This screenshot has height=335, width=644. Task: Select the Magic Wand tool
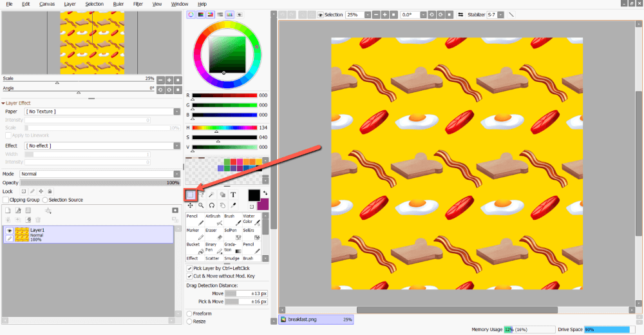coord(211,195)
